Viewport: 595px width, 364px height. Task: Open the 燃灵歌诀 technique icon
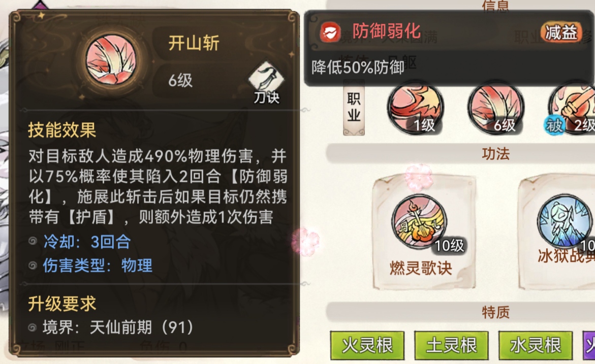pyautogui.click(x=420, y=222)
